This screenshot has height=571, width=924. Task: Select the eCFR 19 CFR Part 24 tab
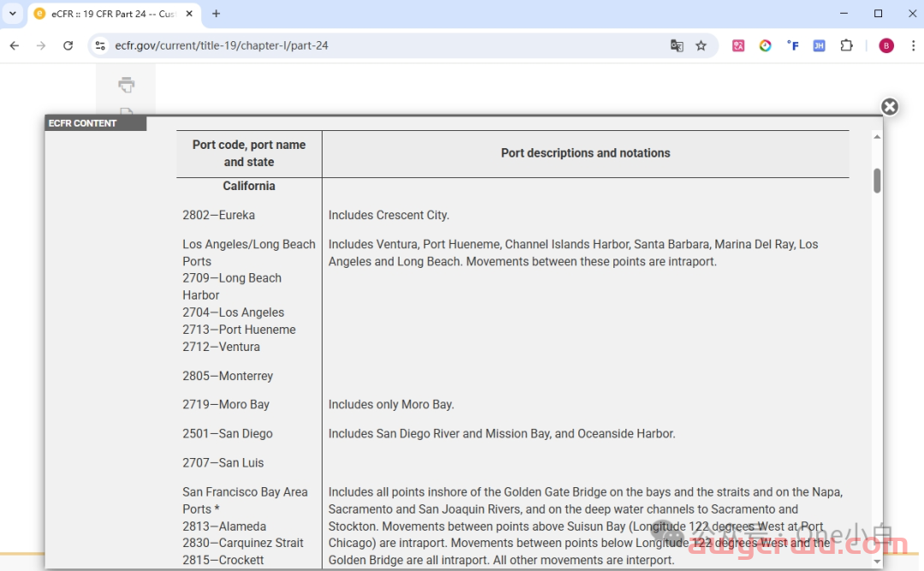tap(112, 14)
